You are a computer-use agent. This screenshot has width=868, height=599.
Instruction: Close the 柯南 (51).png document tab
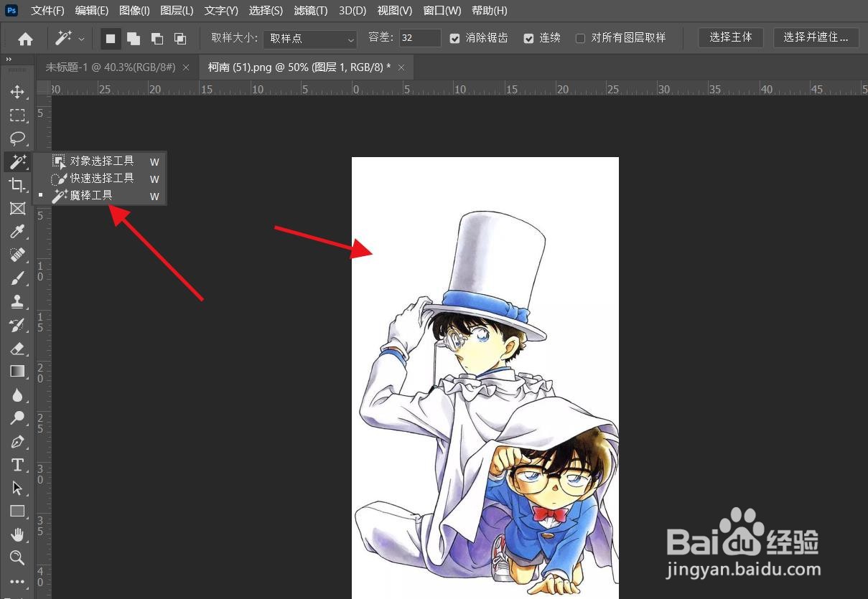coord(401,67)
